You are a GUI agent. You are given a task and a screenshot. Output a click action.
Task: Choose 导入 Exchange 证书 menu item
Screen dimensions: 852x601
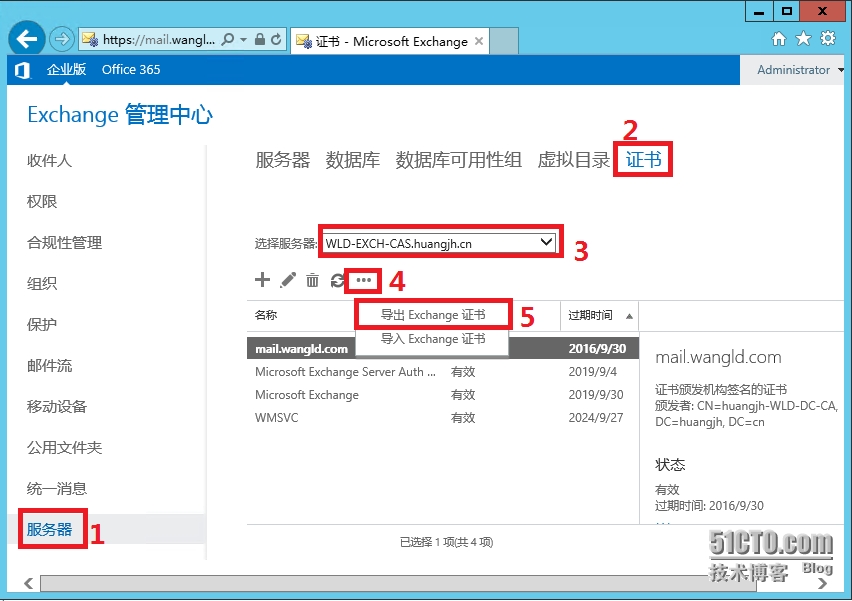pyautogui.click(x=433, y=339)
